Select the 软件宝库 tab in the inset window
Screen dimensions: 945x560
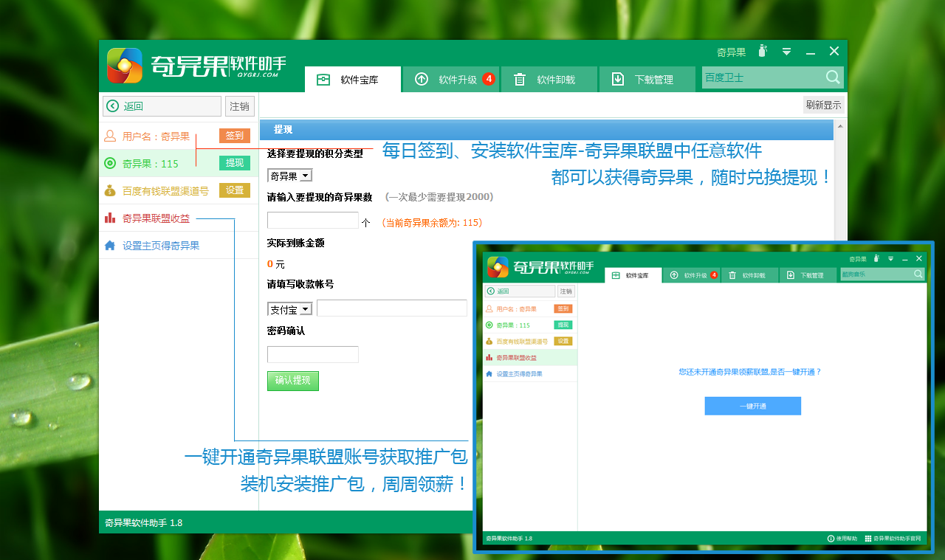633,275
